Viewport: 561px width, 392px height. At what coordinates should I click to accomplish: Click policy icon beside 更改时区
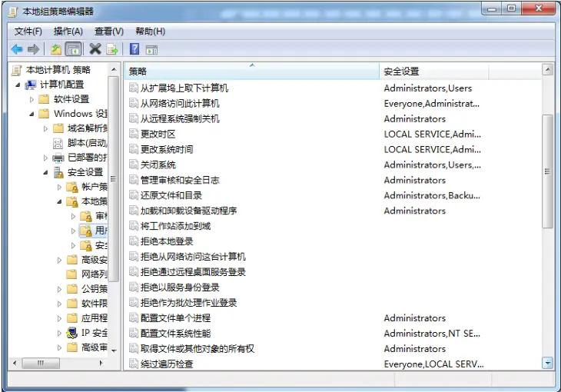pos(134,134)
